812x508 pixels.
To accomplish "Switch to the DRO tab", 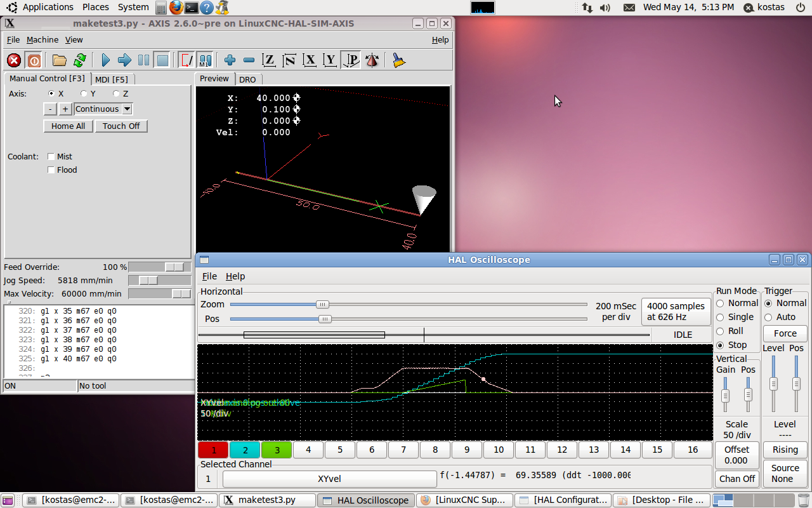I will coord(247,79).
